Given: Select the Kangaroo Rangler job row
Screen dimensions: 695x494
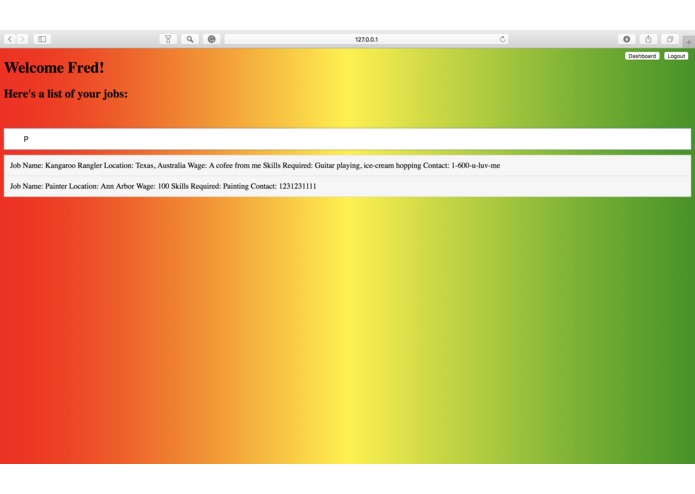Looking at the screenshot, I should 348,165.
